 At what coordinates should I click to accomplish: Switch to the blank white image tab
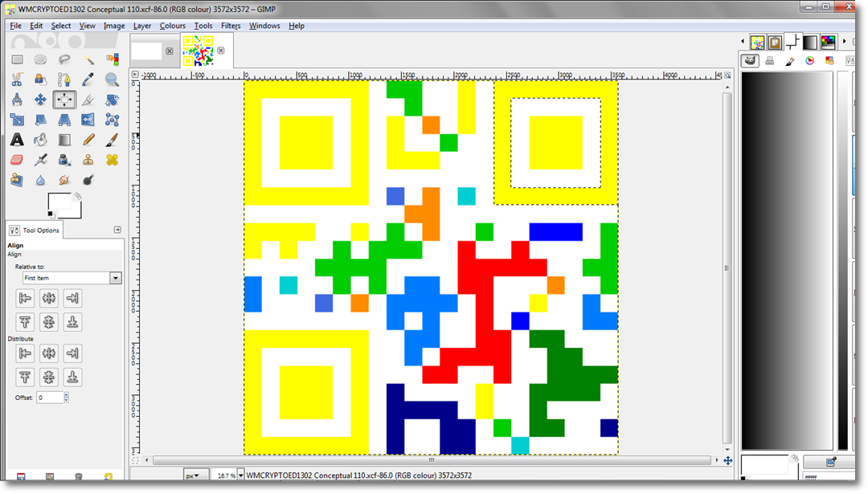pos(147,51)
